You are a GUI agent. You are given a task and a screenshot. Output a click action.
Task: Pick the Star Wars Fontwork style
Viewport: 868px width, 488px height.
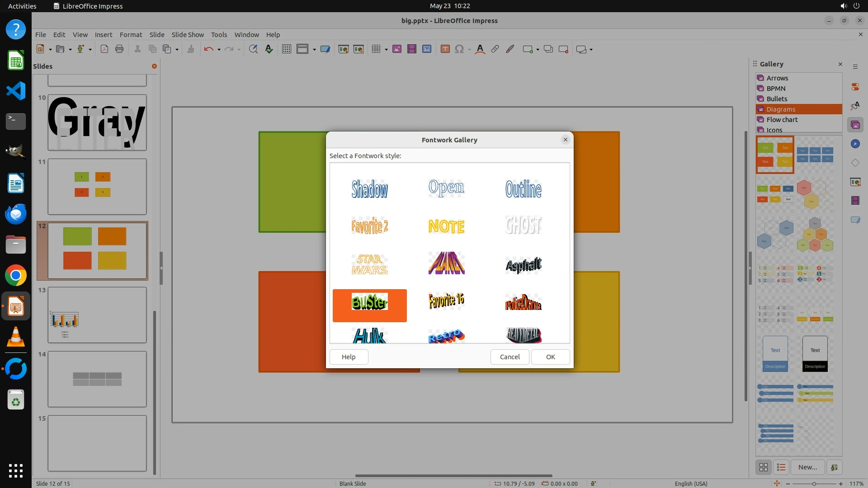pyautogui.click(x=369, y=264)
